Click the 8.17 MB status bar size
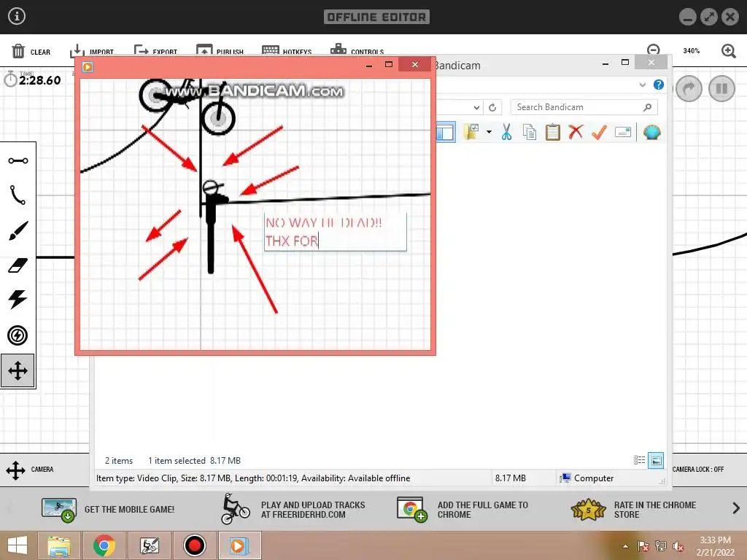This screenshot has width=747, height=560. (510, 478)
